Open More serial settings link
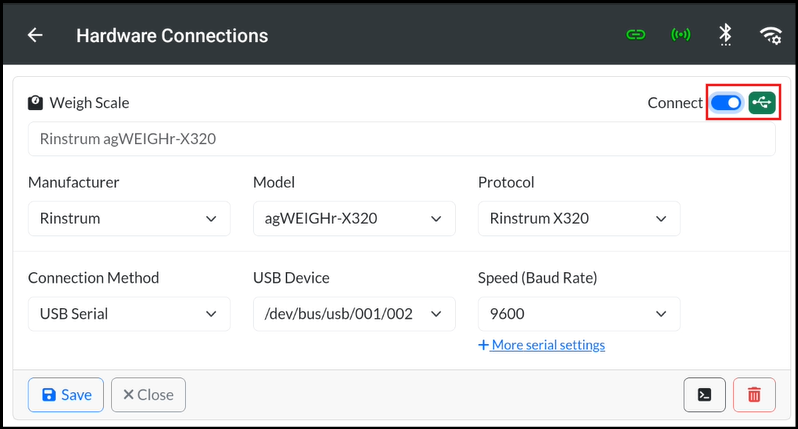Screen dimensions: 798x429 [x=542, y=345]
